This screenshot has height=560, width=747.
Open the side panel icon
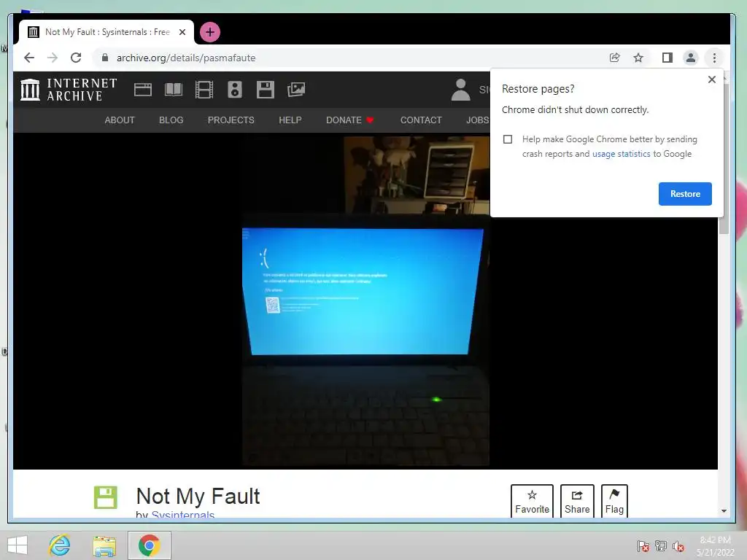[x=667, y=58]
